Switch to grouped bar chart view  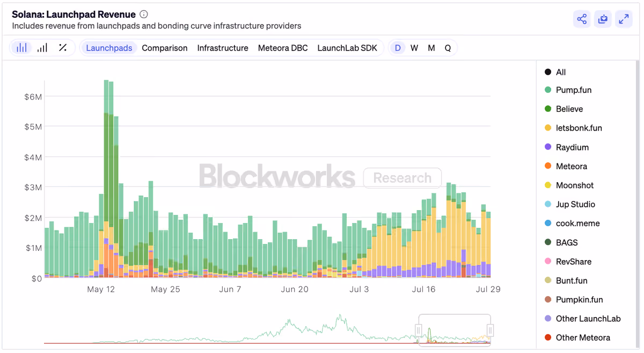(x=42, y=48)
